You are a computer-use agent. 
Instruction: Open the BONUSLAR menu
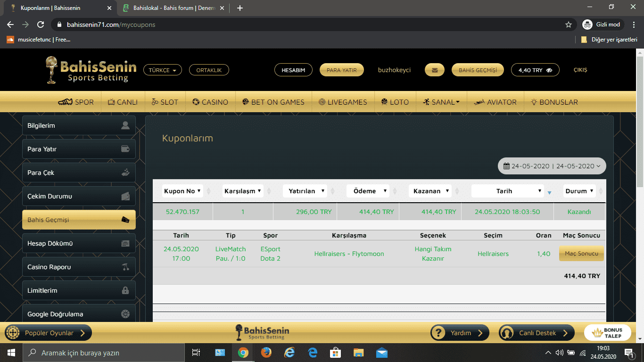coord(554,102)
